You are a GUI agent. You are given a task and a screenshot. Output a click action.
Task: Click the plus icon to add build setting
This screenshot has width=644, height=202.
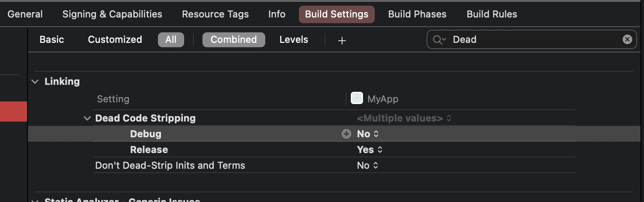pos(342,40)
